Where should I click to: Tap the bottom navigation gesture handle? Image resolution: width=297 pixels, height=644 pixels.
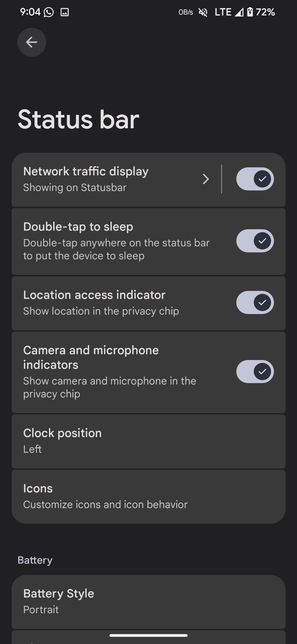click(x=148, y=635)
